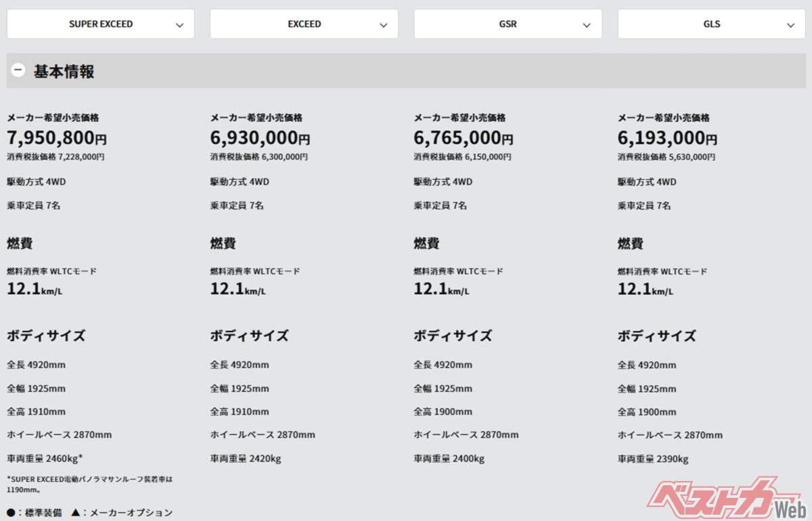The image size is (812, 521).
Task: Open the GLS grade dropdown
Action: pos(711,24)
